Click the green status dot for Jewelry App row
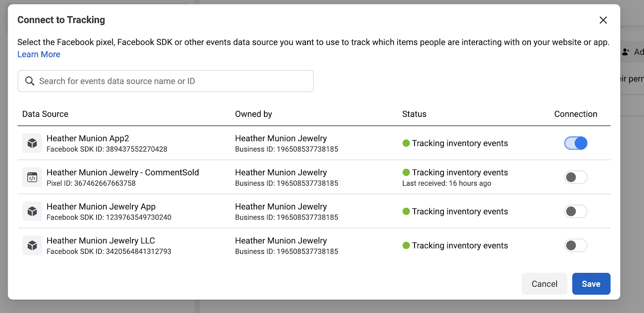The width and height of the screenshot is (644, 313). pyautogui.click(x=406, y=211)
